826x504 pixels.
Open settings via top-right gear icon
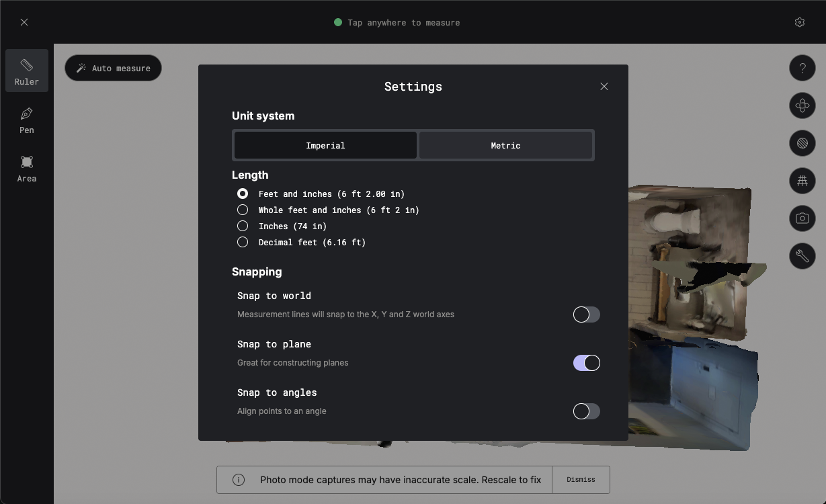pos(799,22)
